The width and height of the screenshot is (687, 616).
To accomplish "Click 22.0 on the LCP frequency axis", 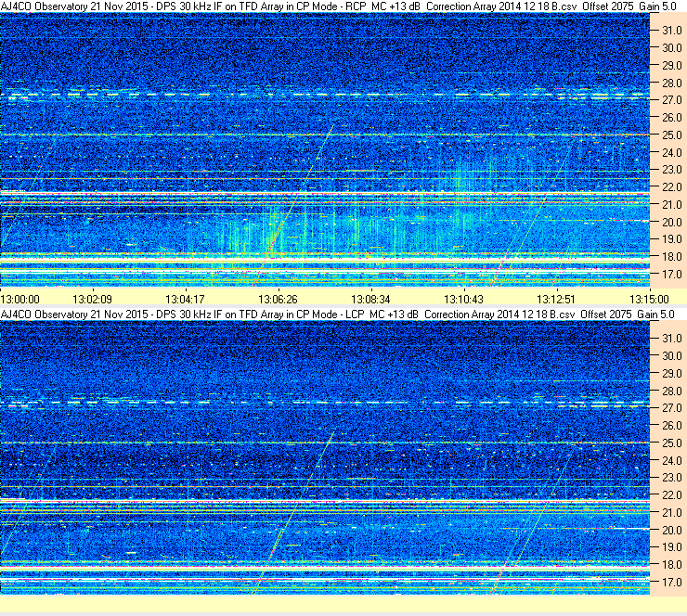I will (x=672, y=495).
